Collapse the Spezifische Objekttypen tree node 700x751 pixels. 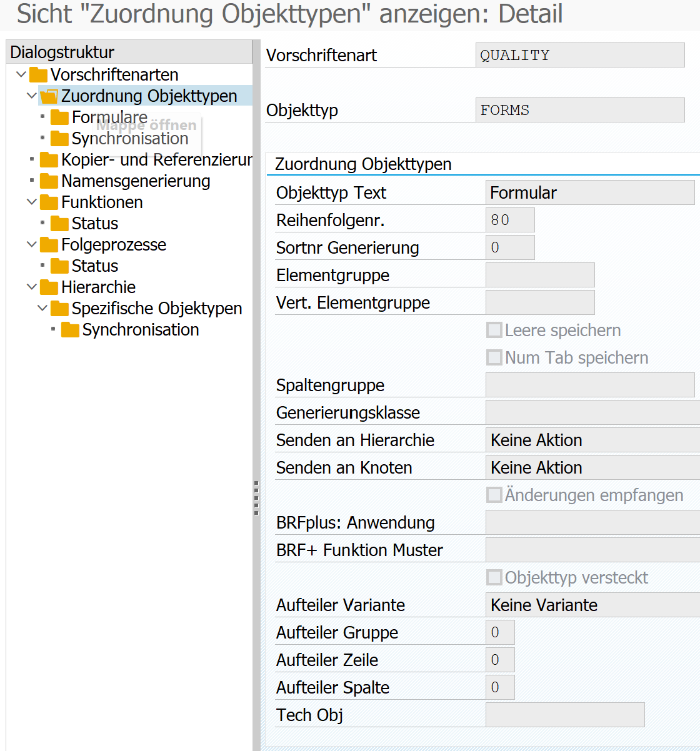click(x=42, y=309)
